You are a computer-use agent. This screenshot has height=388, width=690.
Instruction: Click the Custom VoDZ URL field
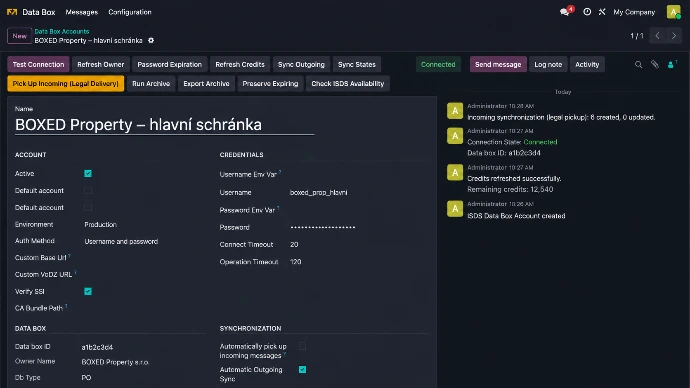click(143, 274)
